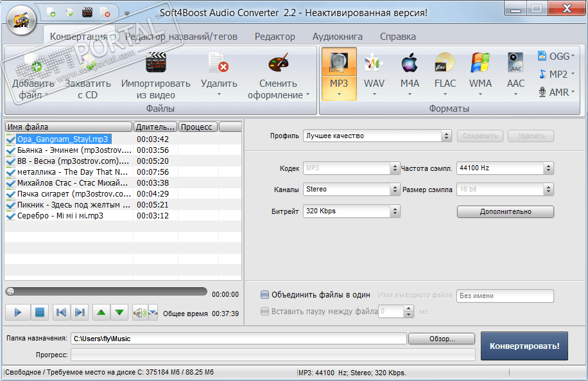Image resolution: width=588 pixels, height=381 pixels.
Task: Uncheck the Михайлов Стас file checkbox
Action: click(x=11, y=183)
